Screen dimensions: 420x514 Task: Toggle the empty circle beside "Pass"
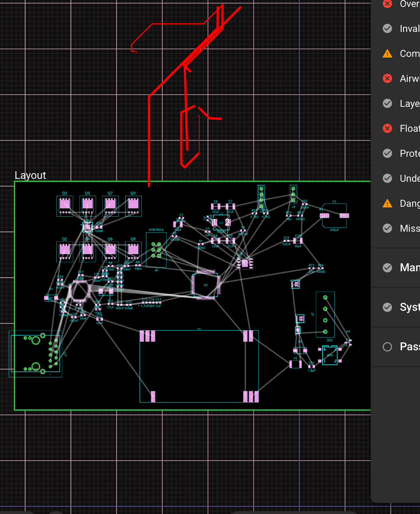(x=387, y=347)
